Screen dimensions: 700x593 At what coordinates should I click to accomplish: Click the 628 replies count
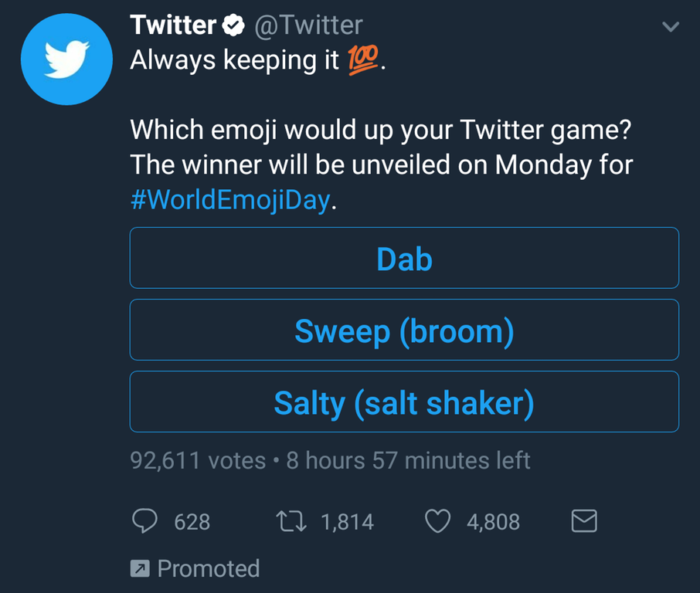(192, 522)
